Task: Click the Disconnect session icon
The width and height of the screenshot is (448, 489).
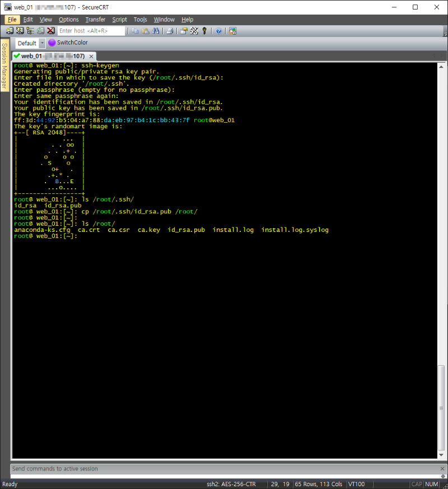Action: [x=51, y=31]
